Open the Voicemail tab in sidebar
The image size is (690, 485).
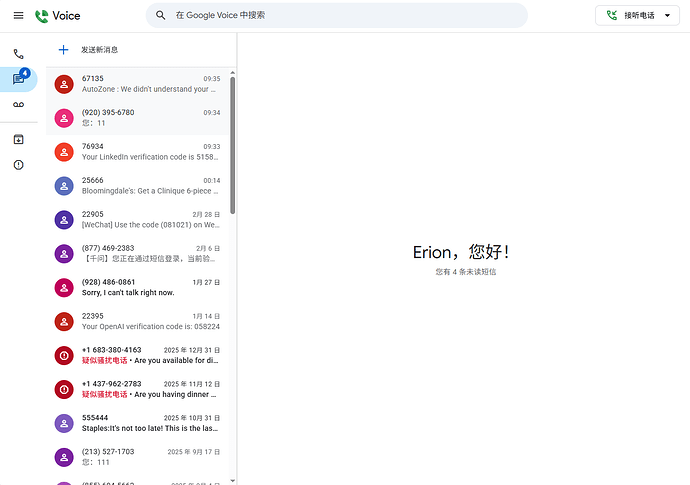(18, 105)
